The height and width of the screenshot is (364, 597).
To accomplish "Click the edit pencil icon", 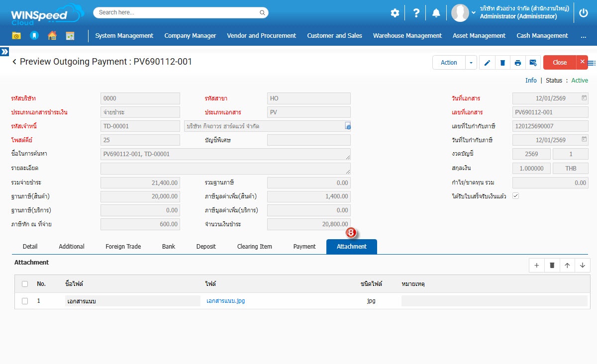I will click(x=487, y=63).
